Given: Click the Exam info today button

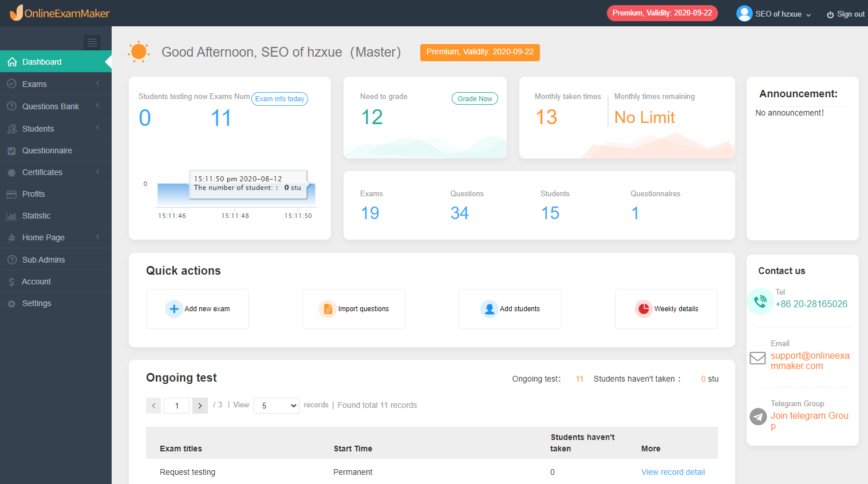Looking at the screenshot, I should pyautogui.click(x=280, y=99).
